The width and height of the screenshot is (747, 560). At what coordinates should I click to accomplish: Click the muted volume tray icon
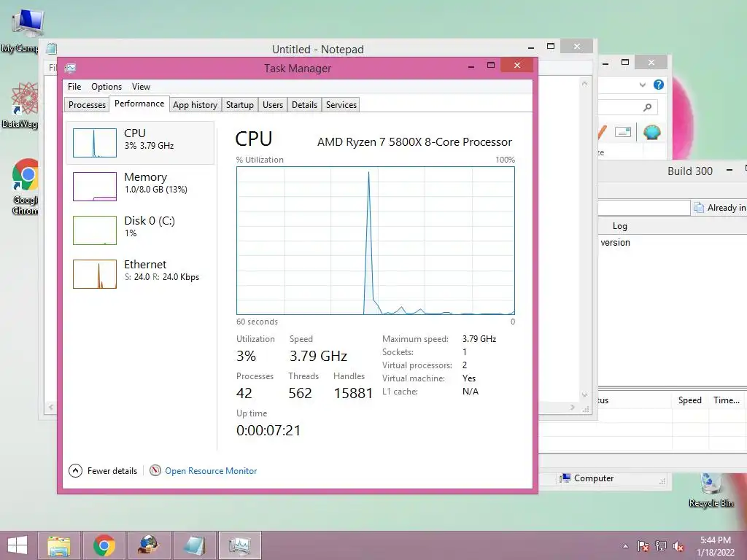coord(678,546)
